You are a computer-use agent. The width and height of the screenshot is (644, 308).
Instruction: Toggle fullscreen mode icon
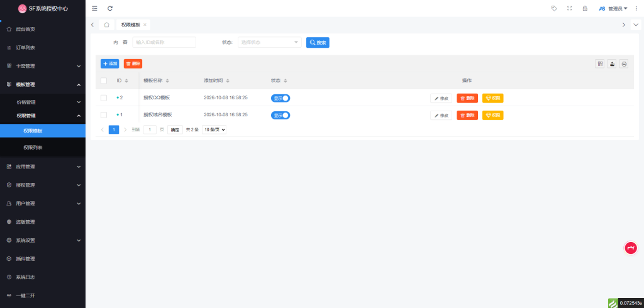(569, 8)
